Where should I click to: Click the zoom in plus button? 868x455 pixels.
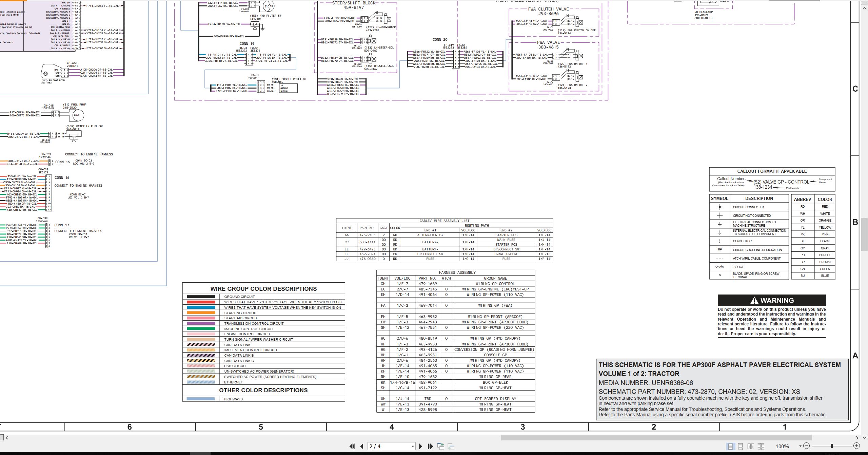pos(856,446)
